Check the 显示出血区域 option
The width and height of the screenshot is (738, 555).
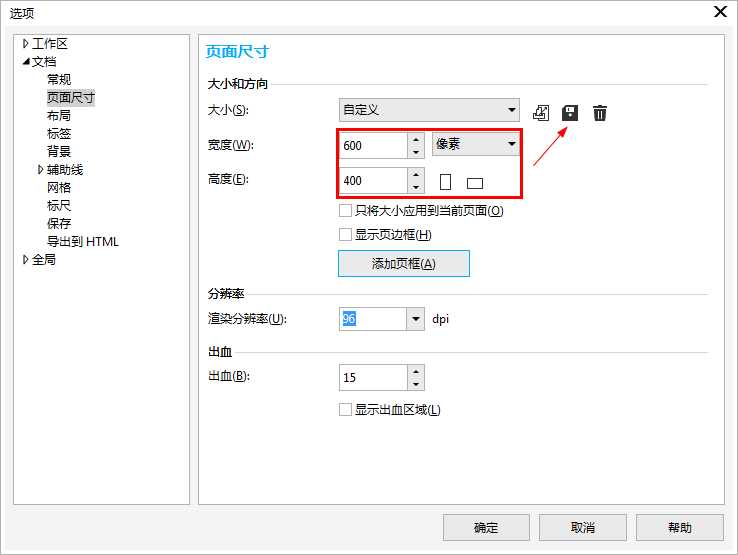346,409
